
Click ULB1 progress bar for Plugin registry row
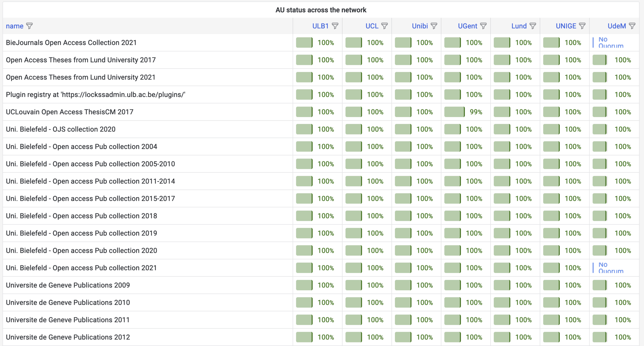pos(304,95)
